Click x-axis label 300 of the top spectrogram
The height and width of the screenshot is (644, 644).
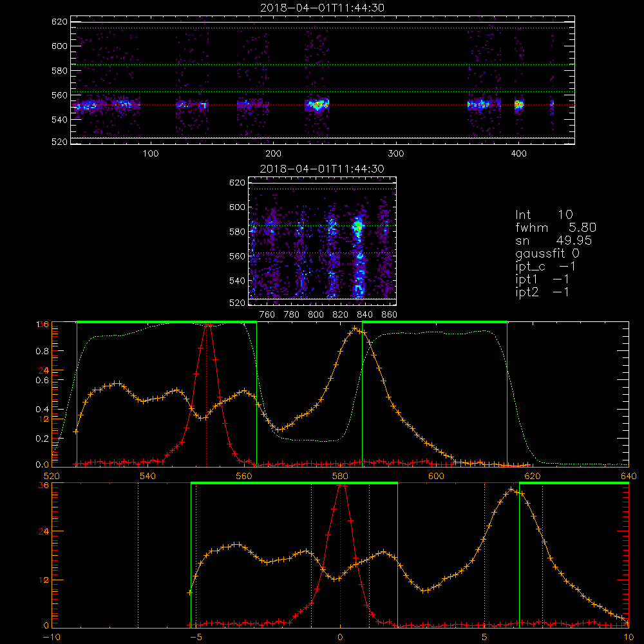396,154
